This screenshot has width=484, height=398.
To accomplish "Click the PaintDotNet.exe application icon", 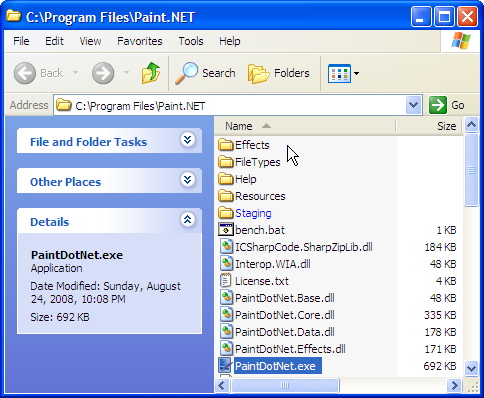I will tap(225, 366).
